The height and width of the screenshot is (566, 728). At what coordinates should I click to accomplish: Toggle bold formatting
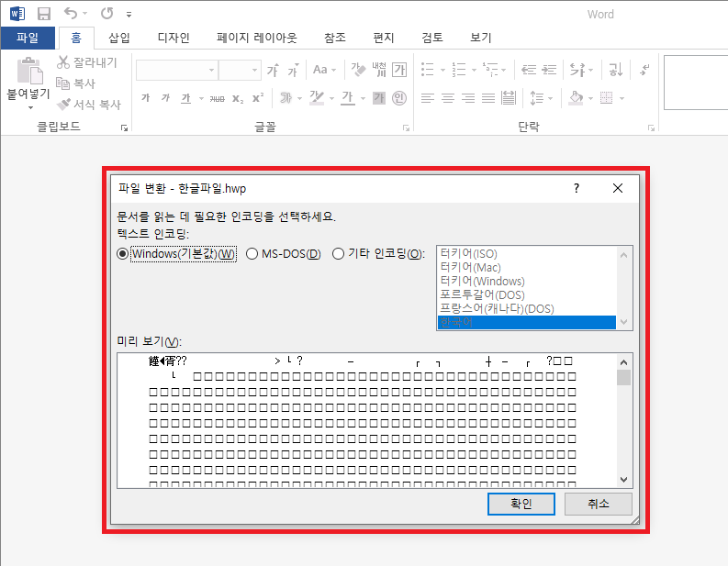click(146, 98)
